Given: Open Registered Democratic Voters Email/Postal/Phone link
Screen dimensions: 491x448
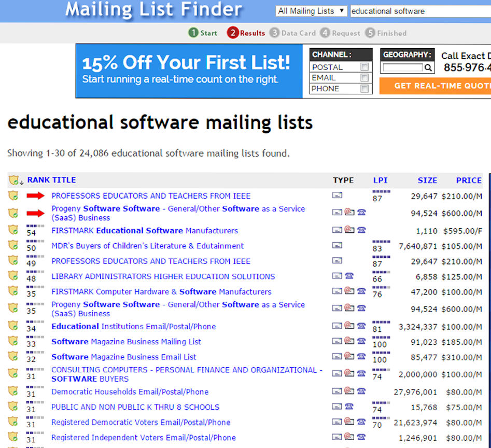Looking at the screenshot, I should [x=141, y=422].
